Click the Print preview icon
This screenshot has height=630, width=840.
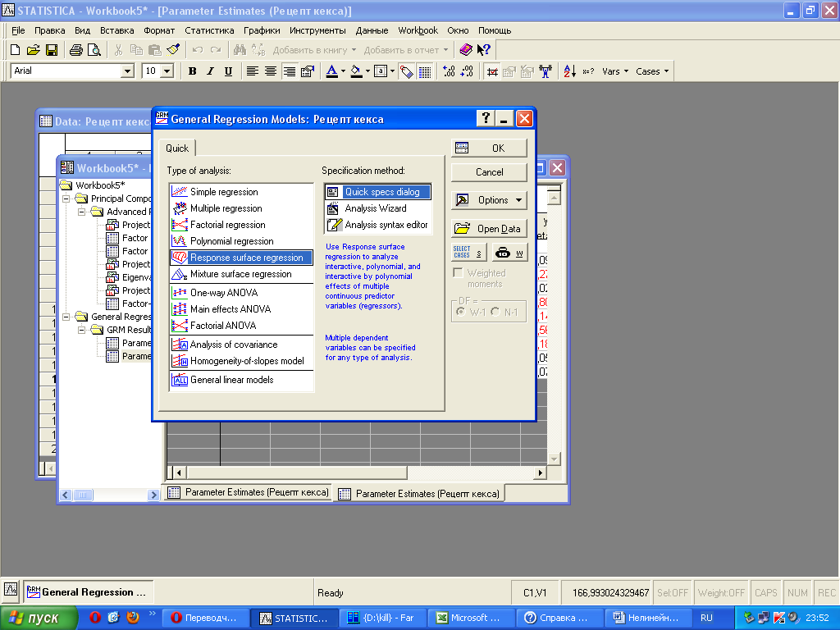(94, 50)
